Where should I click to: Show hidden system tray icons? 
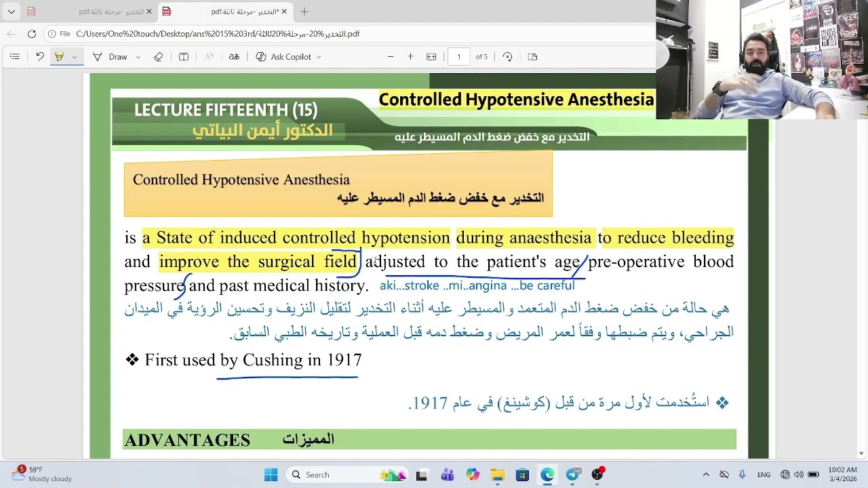706,474
